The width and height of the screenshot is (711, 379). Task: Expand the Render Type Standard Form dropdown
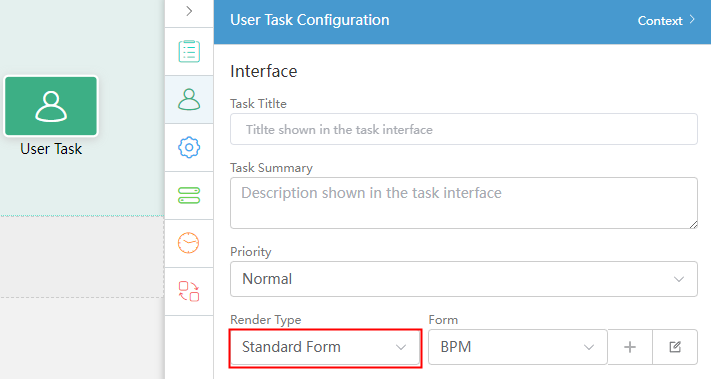[x=326, y=347]
